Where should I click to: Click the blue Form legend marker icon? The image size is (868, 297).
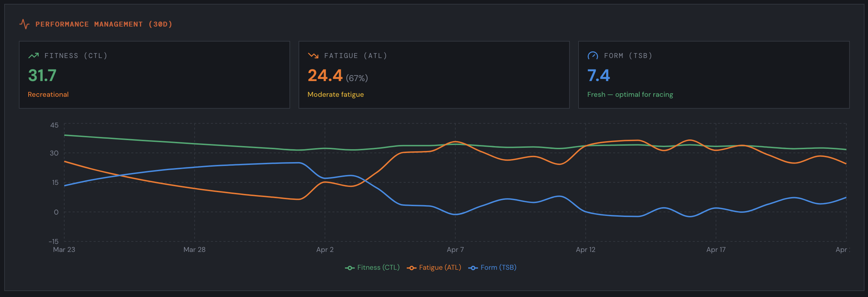473,268
